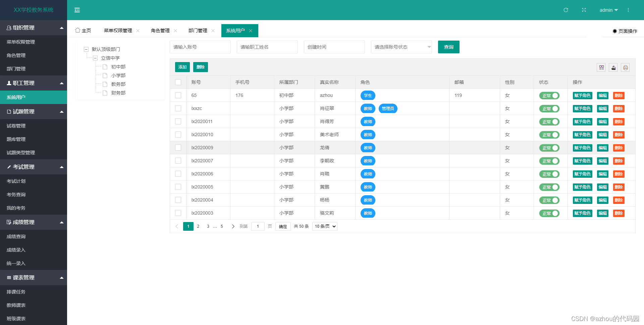Screen dimensions: 644x325
Task: Open 成绩查询 in the sidebar
Action: point(34,236)
